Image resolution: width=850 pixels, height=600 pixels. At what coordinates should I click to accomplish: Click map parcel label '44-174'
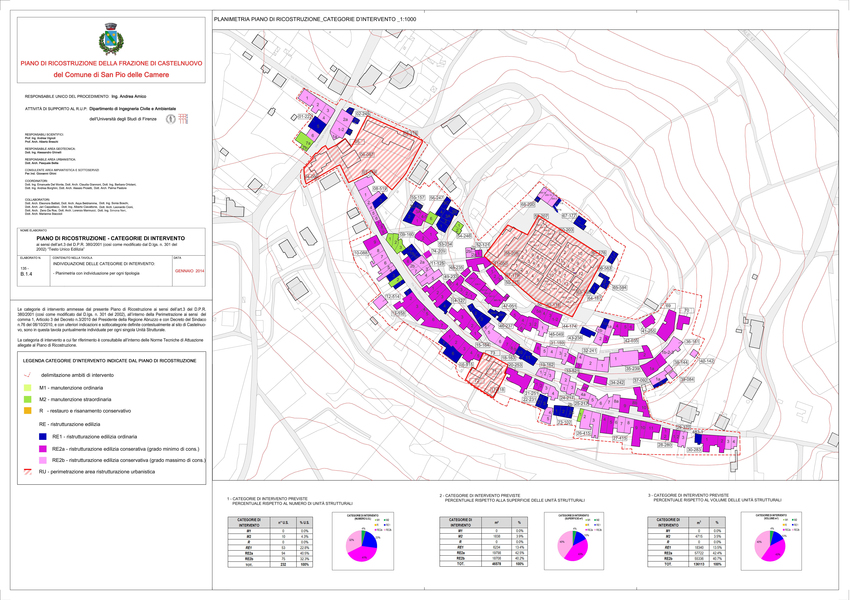point(569,326)
